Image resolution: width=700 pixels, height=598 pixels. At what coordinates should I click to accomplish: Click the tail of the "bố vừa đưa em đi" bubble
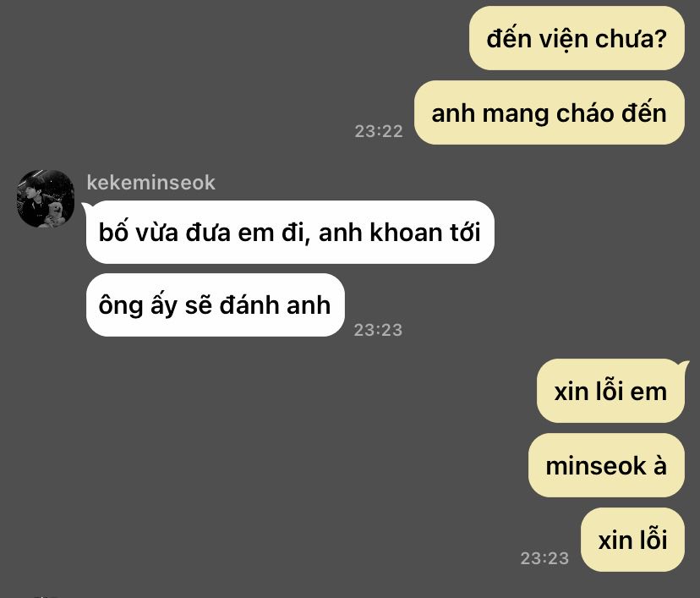(86, 206)
